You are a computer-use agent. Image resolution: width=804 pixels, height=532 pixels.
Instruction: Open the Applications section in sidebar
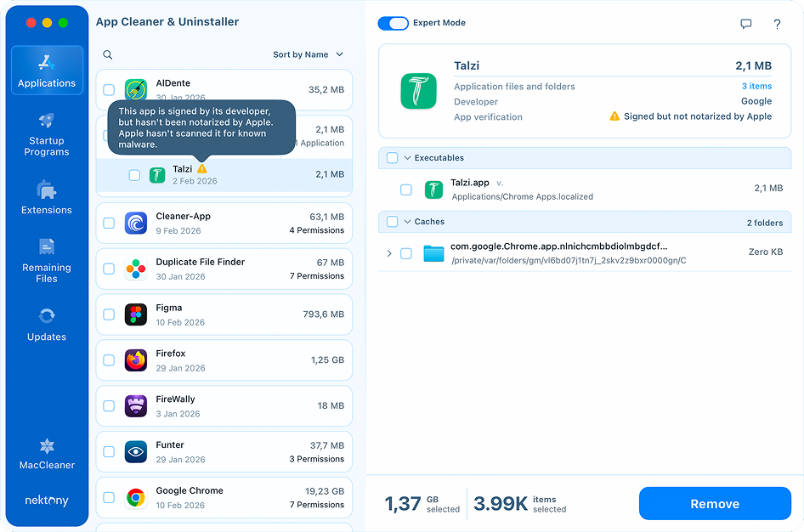tap(47, 71)
